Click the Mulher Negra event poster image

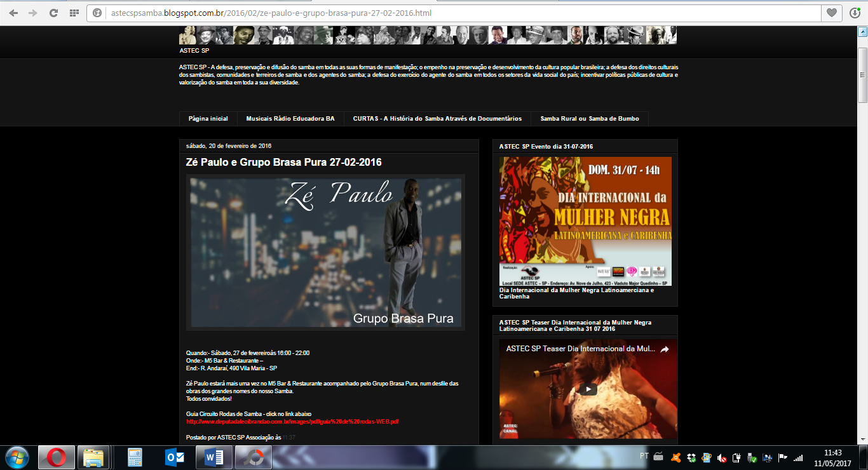tap(585, 221)
